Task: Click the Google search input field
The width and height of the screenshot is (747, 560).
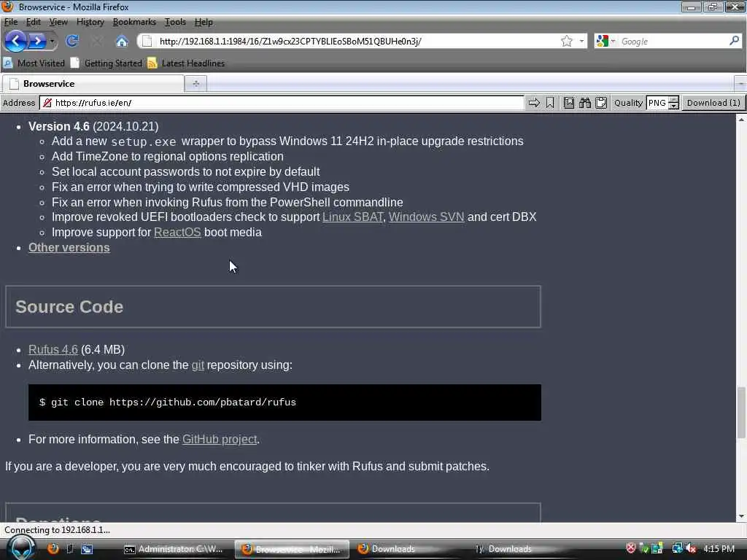Action: pyautogui.click(x=673, y=42)
